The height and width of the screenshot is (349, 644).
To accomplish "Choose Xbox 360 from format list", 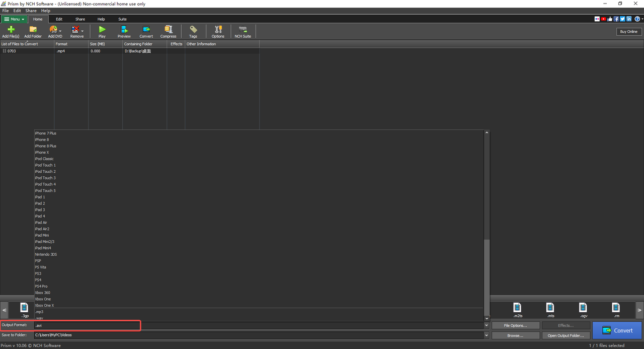I will coord(43,293).
